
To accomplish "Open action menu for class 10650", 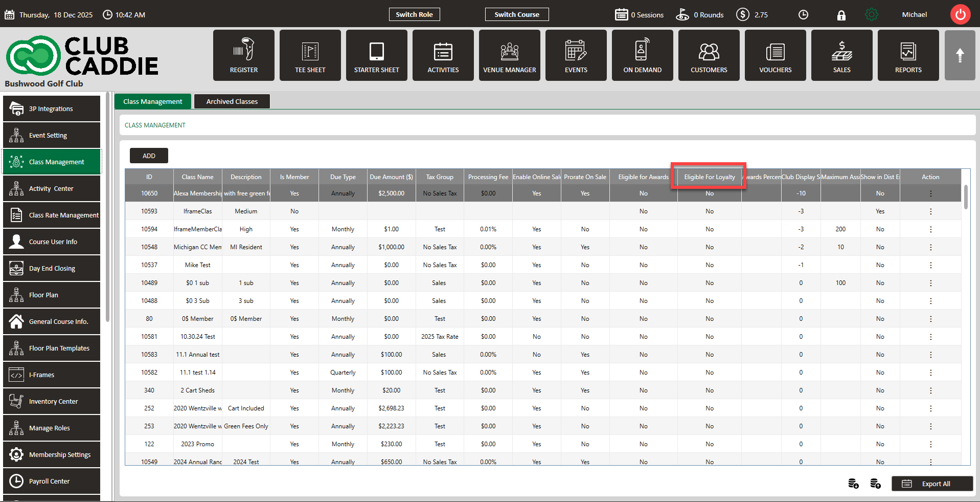I will click(x=930, y=193).
